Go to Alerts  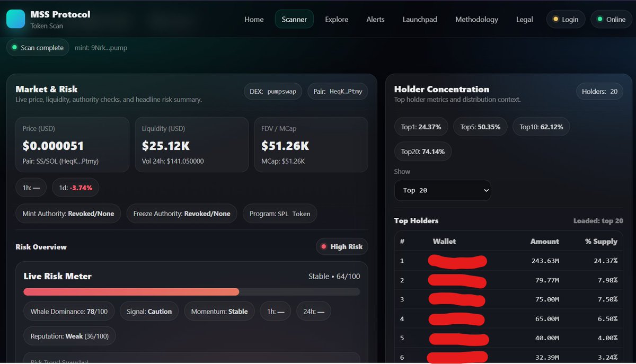[x=375, y=19]
